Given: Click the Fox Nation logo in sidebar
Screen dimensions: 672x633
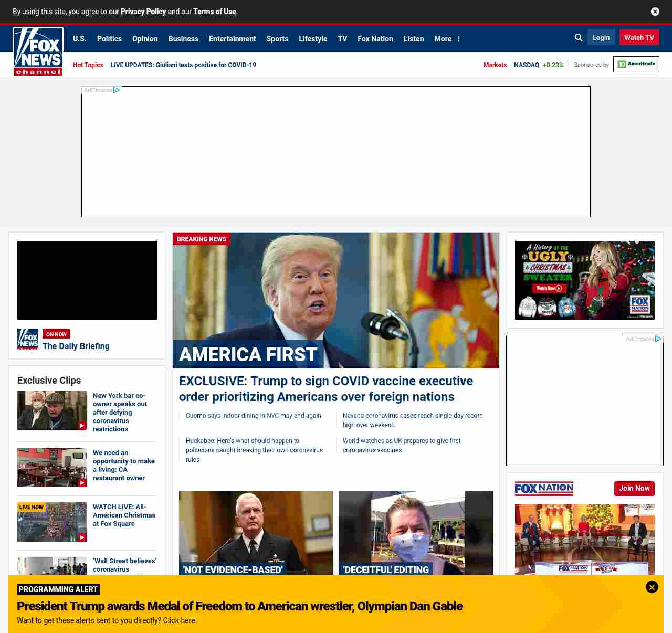Looking at the screenshot, I should 544,489.
